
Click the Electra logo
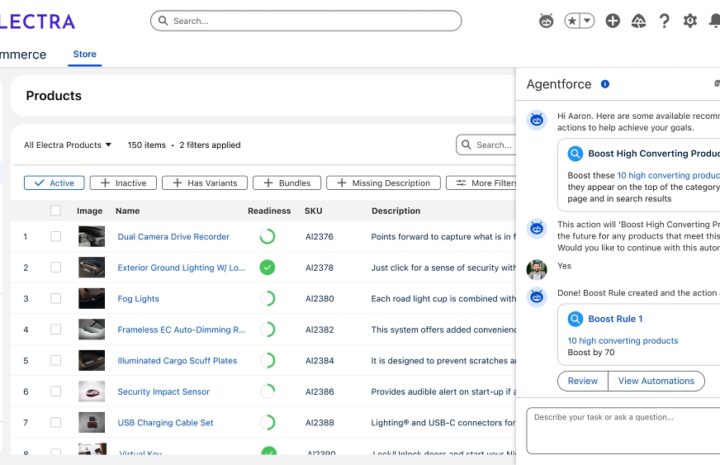click(x=37, y=22)
